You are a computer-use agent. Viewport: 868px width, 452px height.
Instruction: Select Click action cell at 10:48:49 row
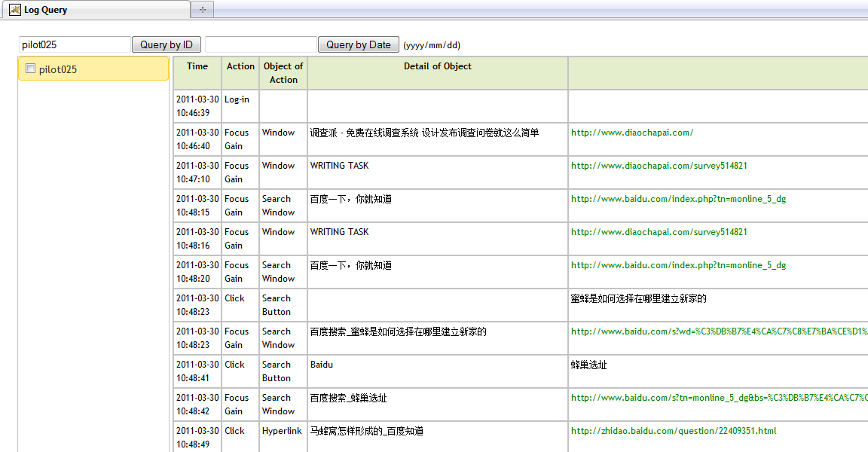pyautogui.click(x=240, y=438)
